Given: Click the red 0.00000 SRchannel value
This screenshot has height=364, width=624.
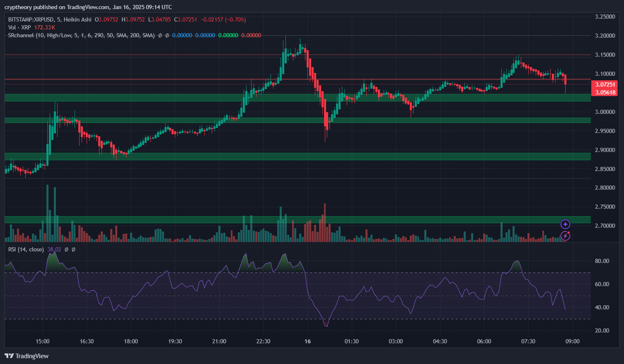Looking at the screenshot, I should tap(251, 35).
